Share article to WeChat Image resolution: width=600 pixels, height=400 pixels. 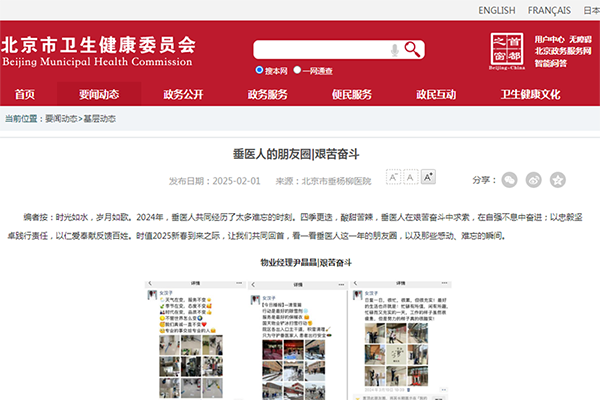click(510, 180)
